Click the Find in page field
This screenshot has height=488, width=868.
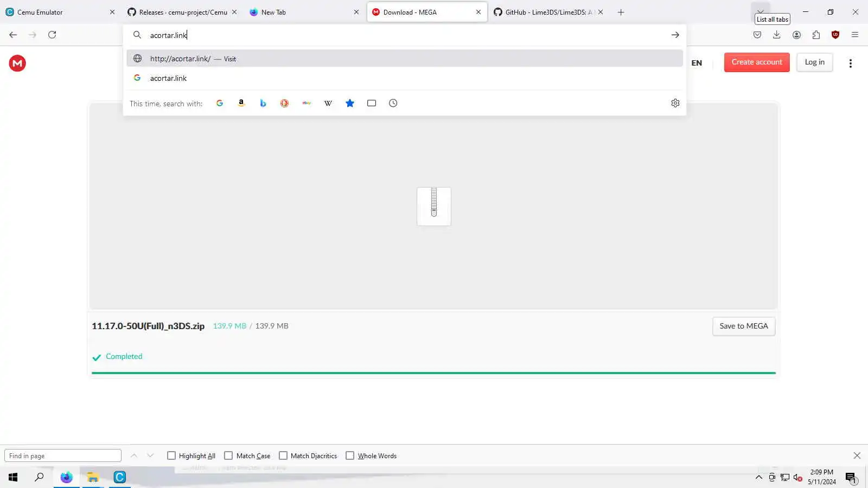tap(63, 455)
